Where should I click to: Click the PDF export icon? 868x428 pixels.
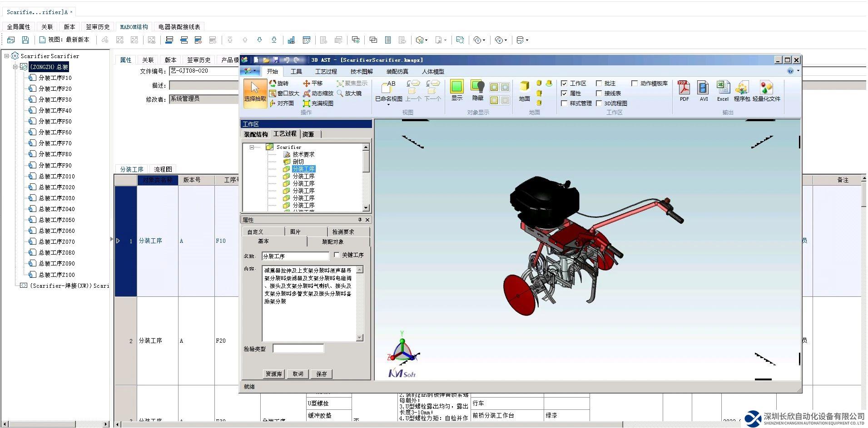tap(684, 90)
